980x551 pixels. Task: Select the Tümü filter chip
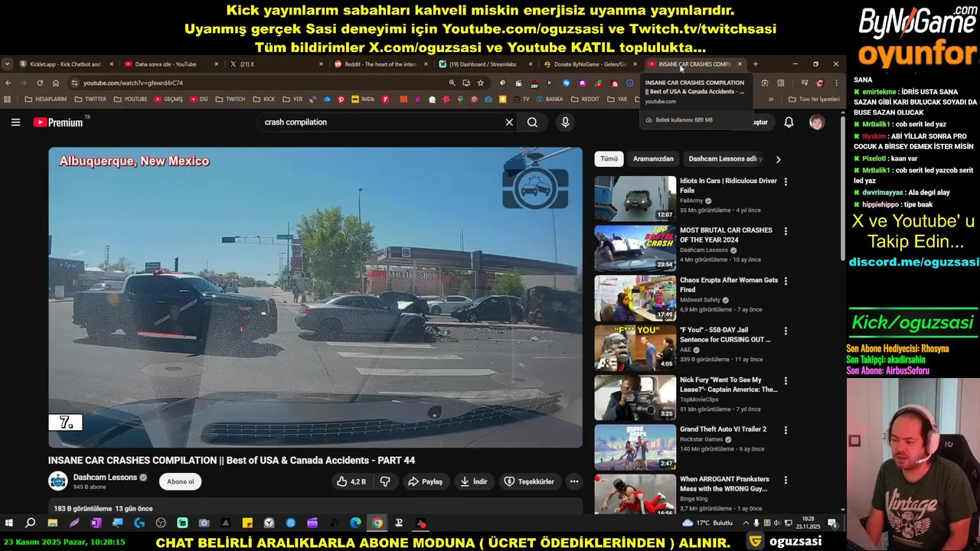(609, 159)
